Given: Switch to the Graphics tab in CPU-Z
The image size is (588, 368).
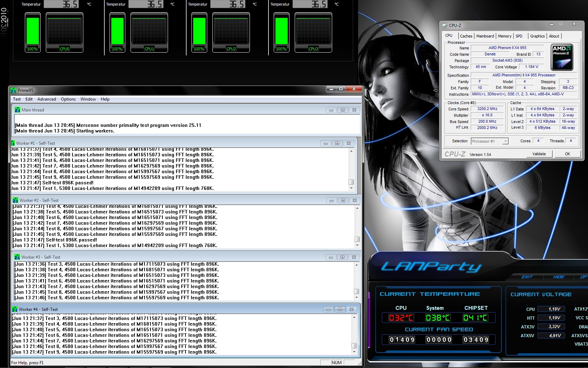Looking at the screenshot, I should (537, 36).
